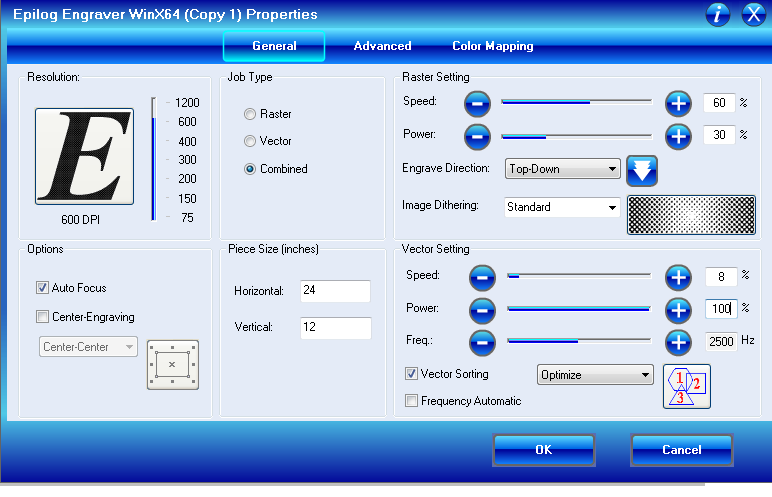The height and width of the screenshot is (497, 772).
Task: Click the vector frequency Hz field
Action: click(721, 341)
